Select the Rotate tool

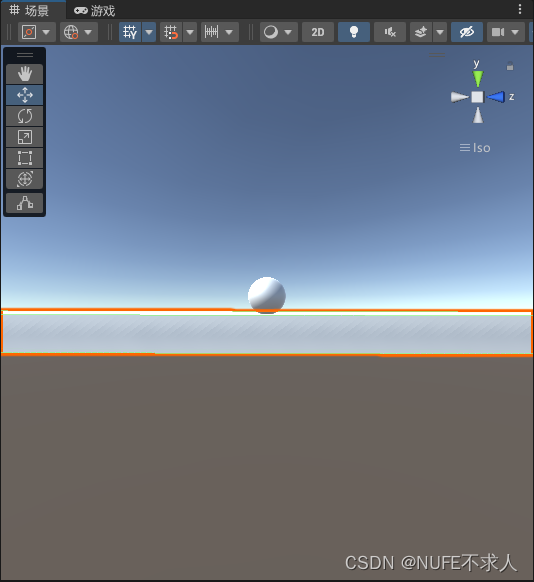coord(24,116)
